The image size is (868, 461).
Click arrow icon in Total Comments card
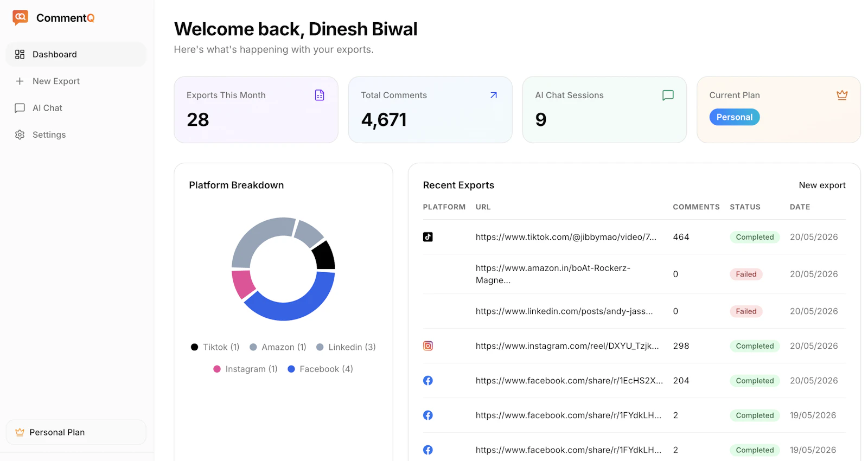[494, 95]
